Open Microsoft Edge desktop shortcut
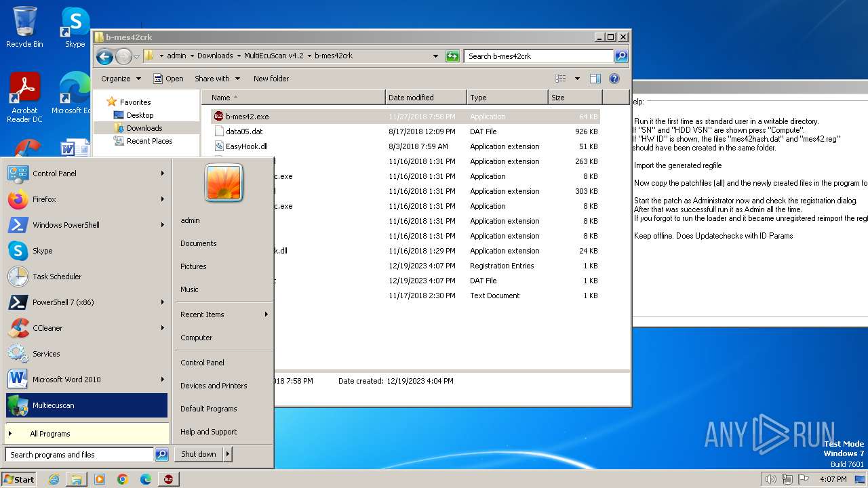The height and width of the screenshot is (488, 868). (x=71, y=94)
